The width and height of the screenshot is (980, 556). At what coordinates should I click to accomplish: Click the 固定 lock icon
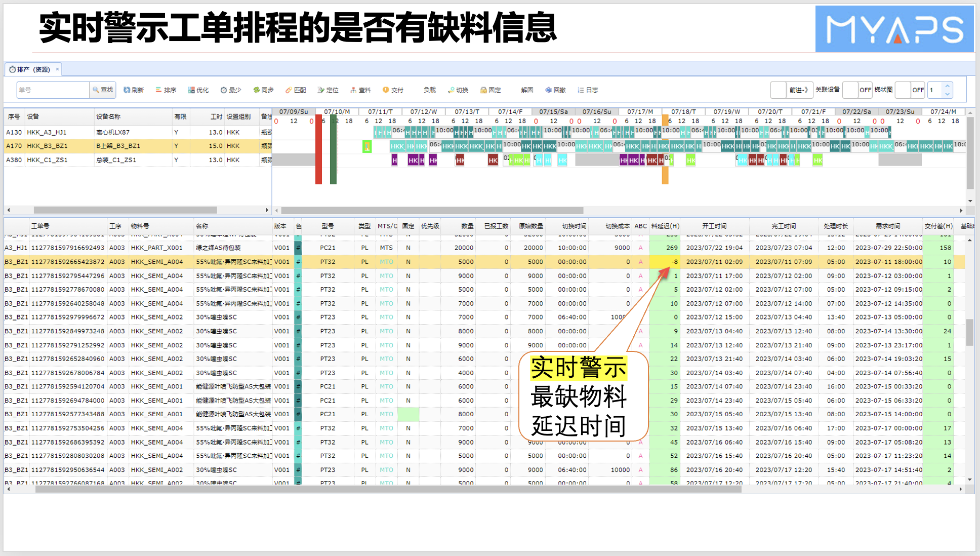point(483,90)
